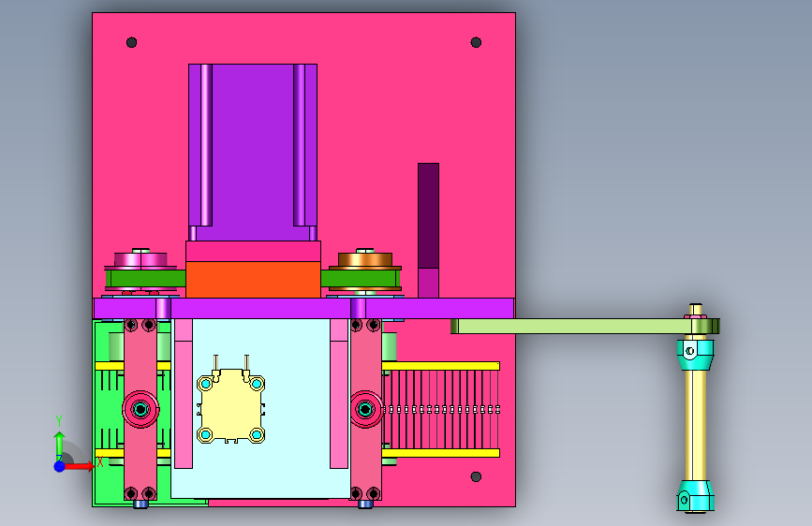Select the blue bolt under the left bracket
Viewport: 812px width, 526px height.
click(x=140, y=504)
